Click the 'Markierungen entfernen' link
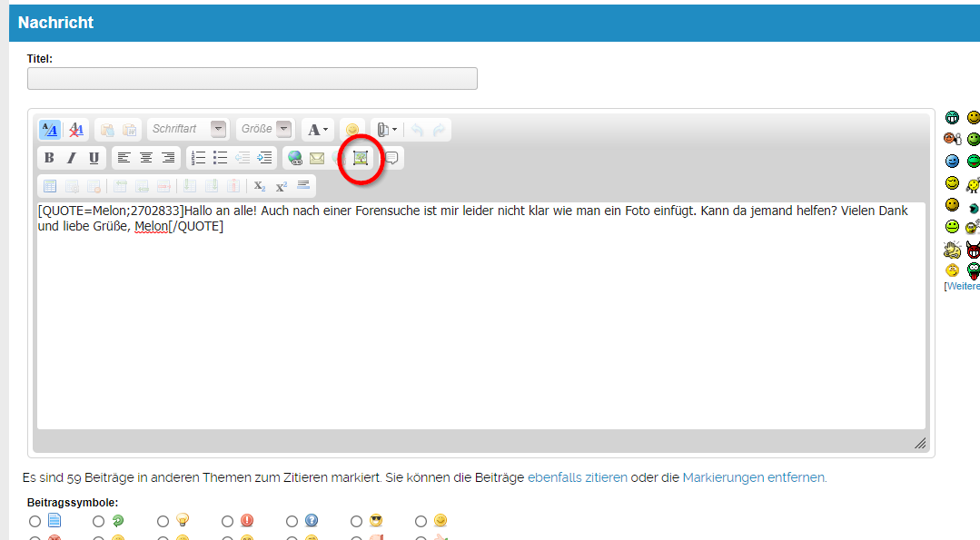 tap(754, 477)
